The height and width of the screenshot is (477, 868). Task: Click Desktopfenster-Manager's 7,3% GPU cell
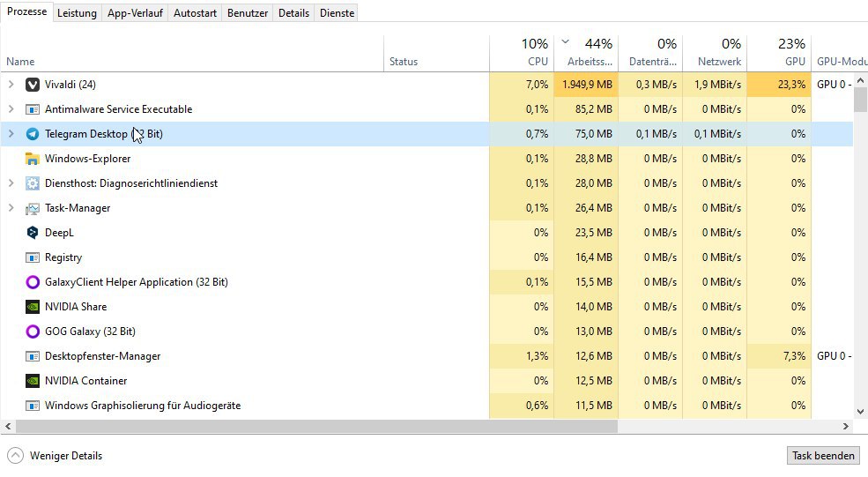pos(779,355)
